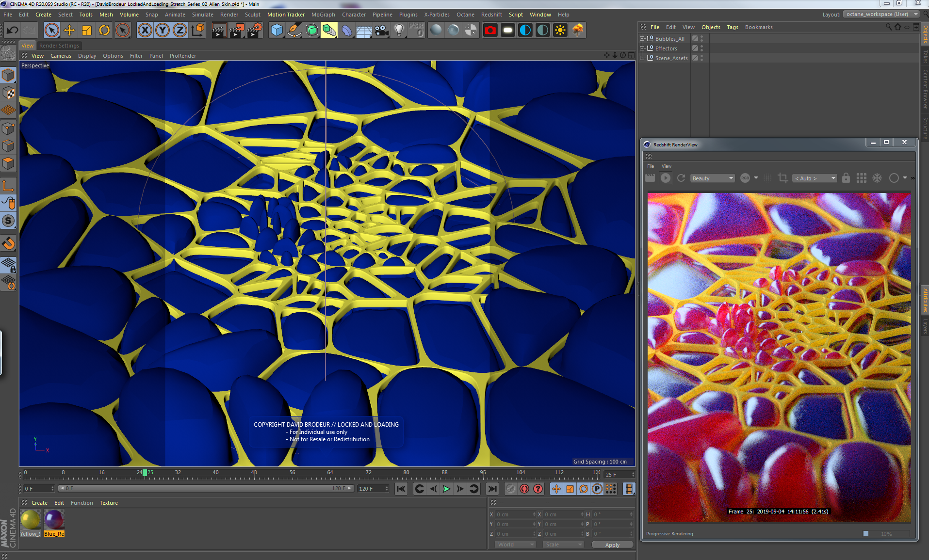Viewport: 929px width, 560px height.
Task: Click the light bulb icon to add a light
Action: click(399, 30)
